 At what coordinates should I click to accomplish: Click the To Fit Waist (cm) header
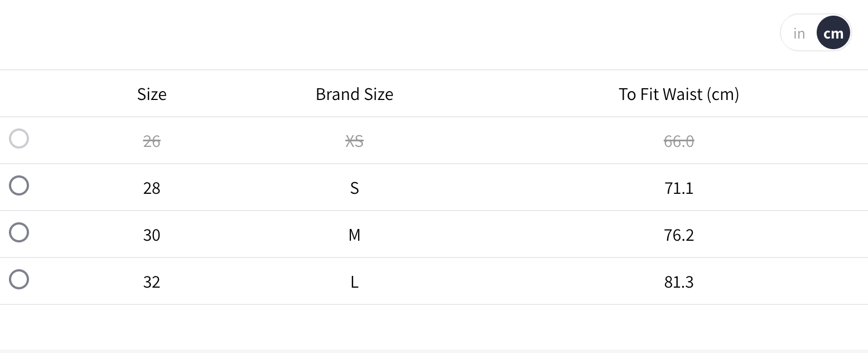coord(678,94)
